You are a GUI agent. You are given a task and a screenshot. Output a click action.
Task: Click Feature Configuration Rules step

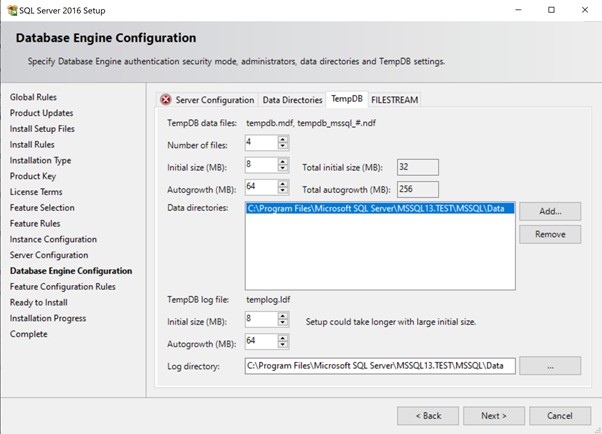point(63,287)
